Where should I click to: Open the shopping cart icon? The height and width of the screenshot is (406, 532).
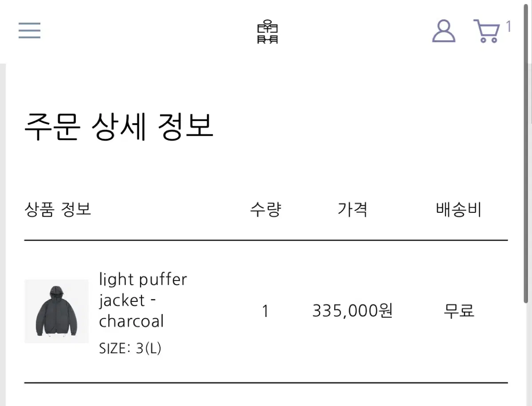[x=486, y=31]
